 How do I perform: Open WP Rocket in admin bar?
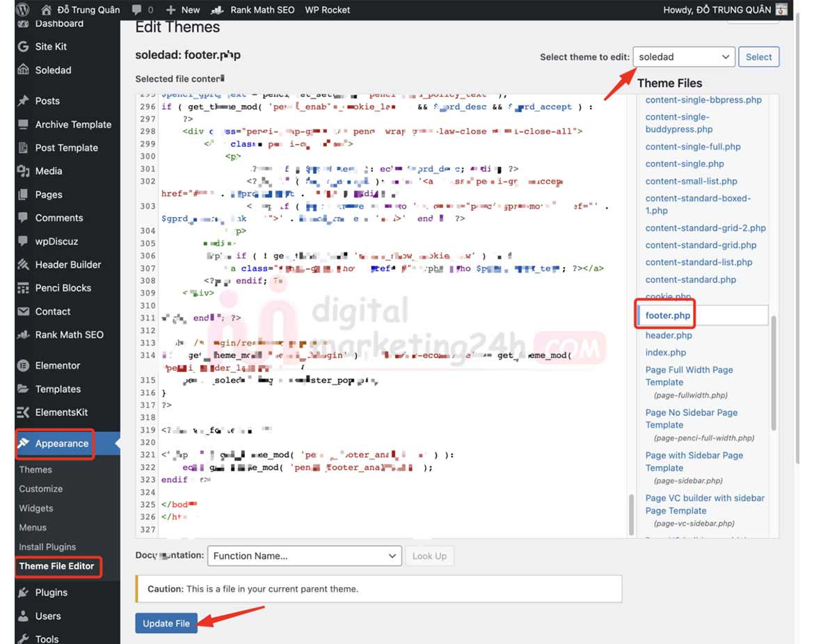coord(327,10)
